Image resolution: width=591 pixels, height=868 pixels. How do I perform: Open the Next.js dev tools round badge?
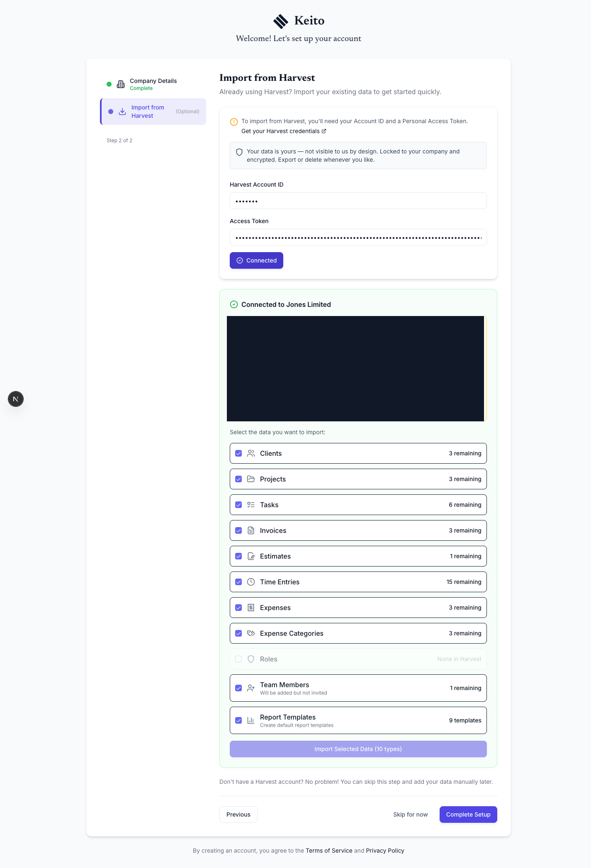pos(16,399)
